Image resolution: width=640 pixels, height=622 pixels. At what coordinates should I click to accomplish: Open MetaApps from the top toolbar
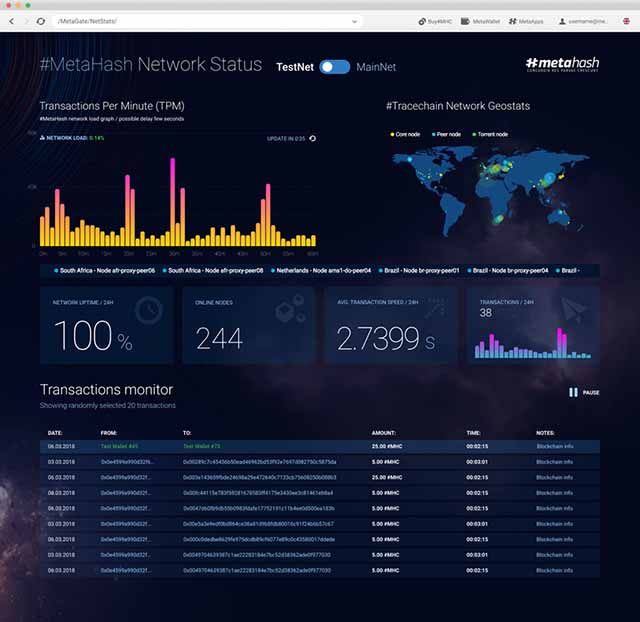526,21
